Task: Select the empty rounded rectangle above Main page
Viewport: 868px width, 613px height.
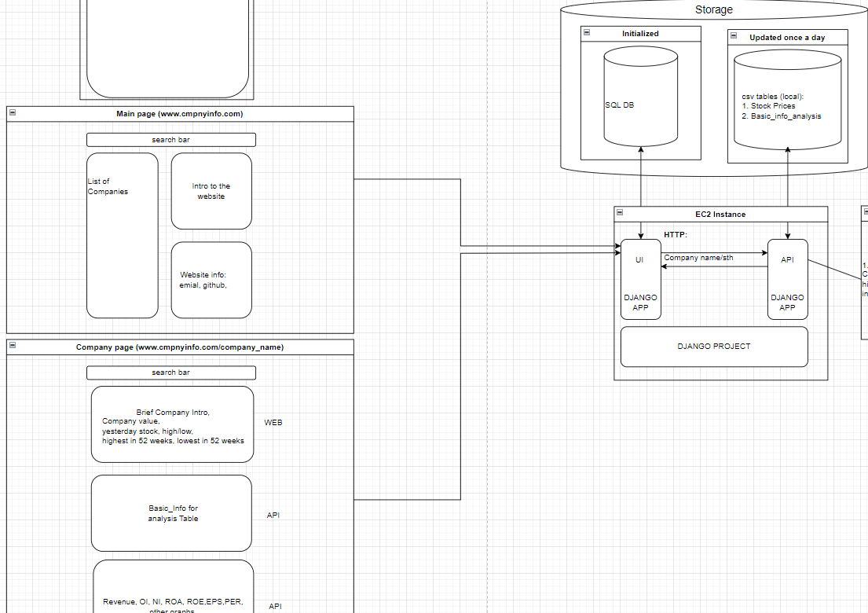Action: pos(168,49)
